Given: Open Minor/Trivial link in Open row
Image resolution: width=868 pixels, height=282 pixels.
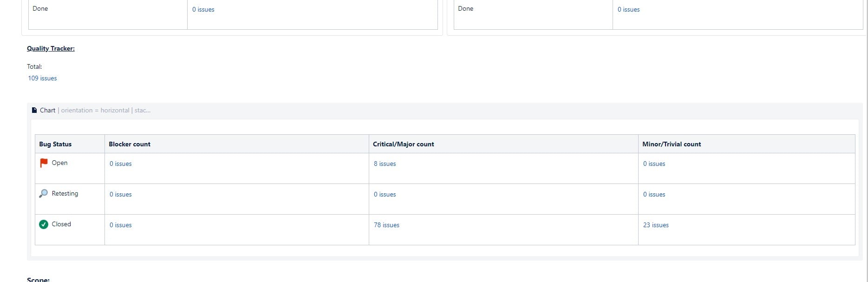Looking at the screenshot, I should (654, 164).
